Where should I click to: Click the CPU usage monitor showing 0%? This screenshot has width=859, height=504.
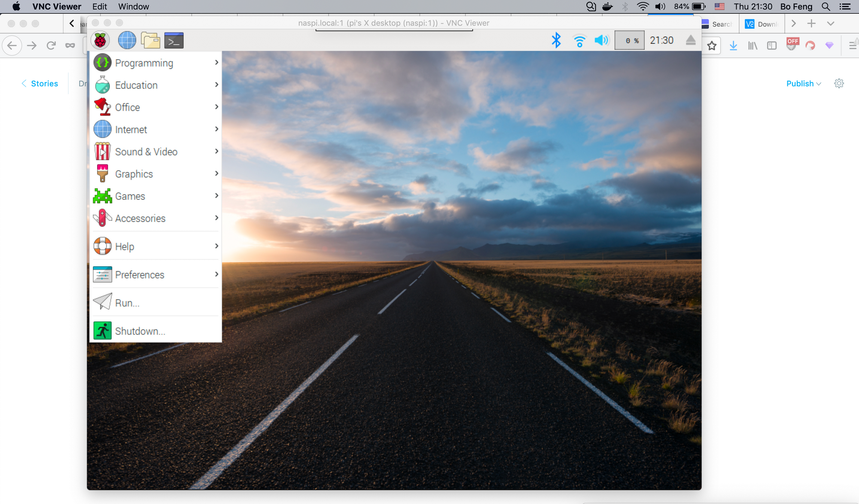(x=629, y=40)
